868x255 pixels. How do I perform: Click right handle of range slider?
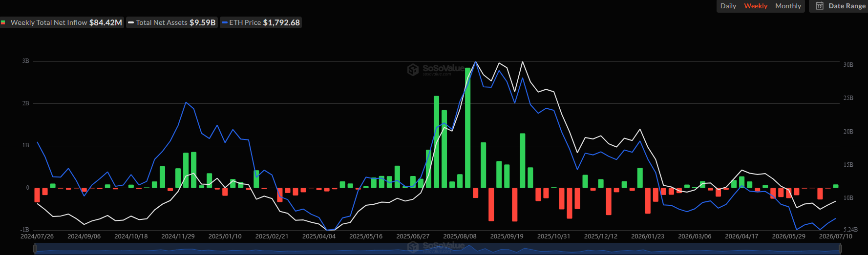coord(841,249)
